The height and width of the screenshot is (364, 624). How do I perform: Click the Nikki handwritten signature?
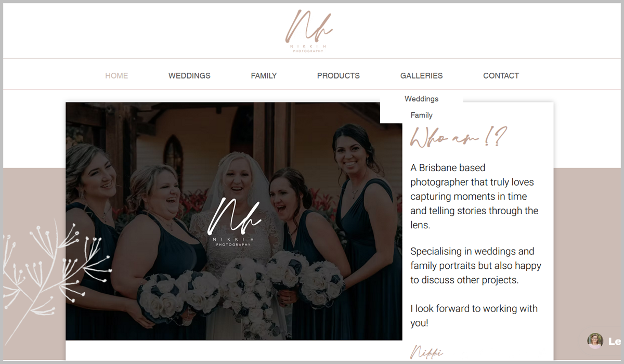[x=426, y=352]
